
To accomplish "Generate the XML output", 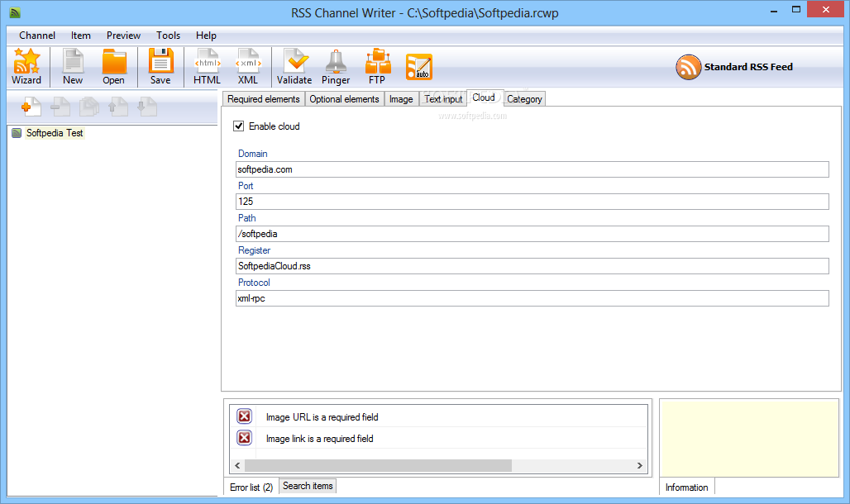I will (x=248, y=66).
